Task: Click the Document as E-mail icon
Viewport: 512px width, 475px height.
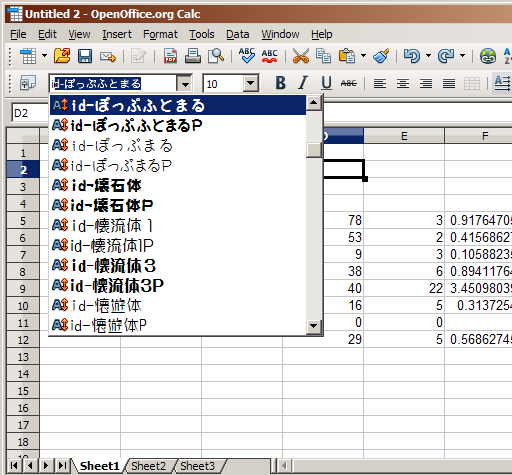Action: (x=108, y=56)
